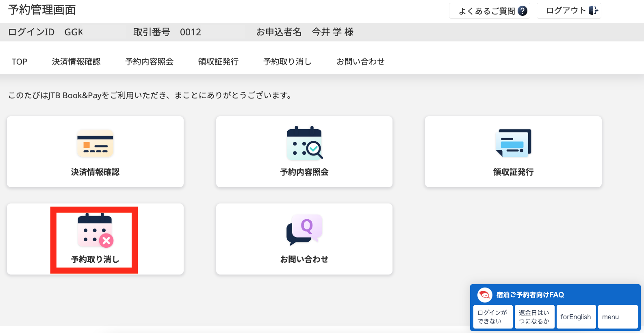Select the forEnglish FAQ chip
The height and width of the screenshot is (333, 644).
pyautogui.click(x=576, y=317)
